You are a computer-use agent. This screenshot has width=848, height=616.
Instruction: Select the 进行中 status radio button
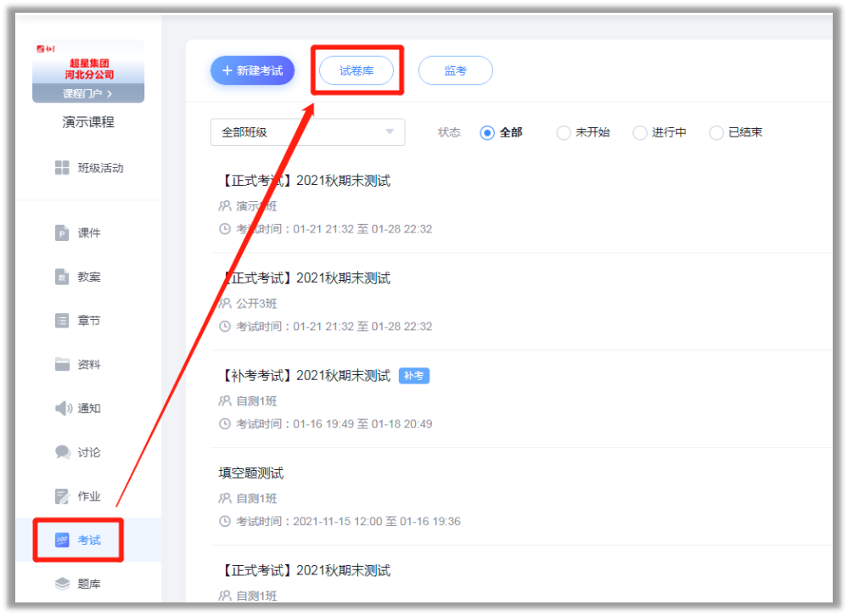[x=640, y=133]
